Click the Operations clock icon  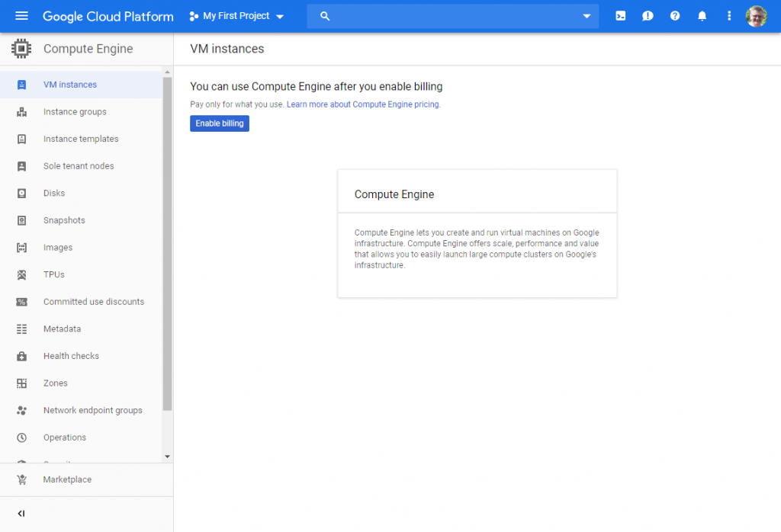(21, 437)
